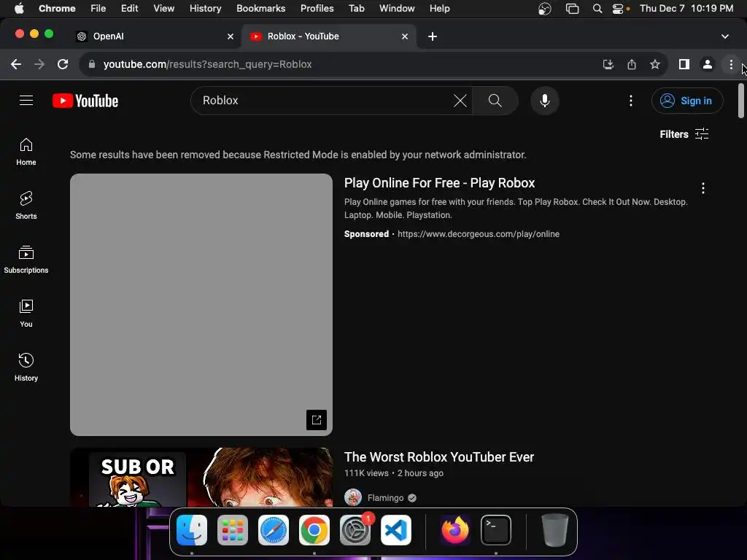This screenshot has width=747, height=560.
Task: Click the YouTube logo
Action: [x=85, y=101]
